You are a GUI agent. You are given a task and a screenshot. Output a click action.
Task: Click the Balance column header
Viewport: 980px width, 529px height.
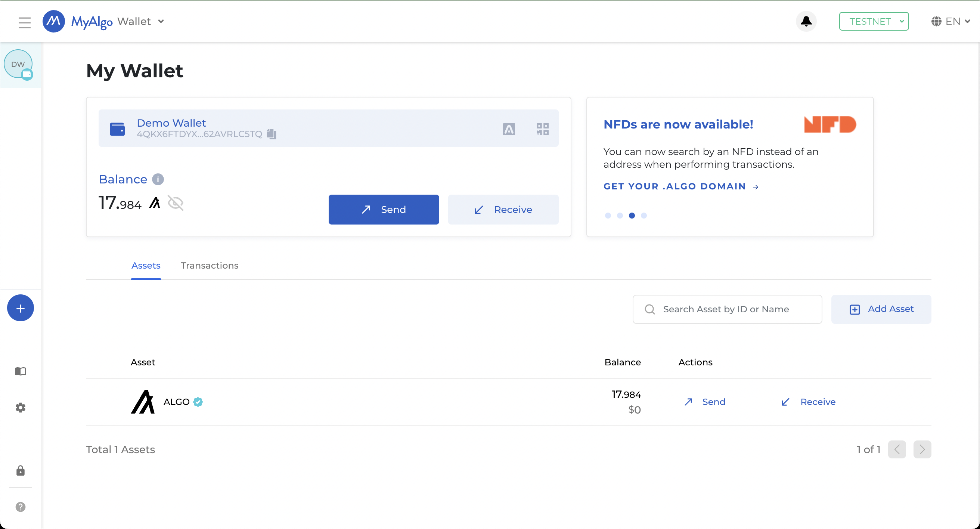[x=622, y=362]
